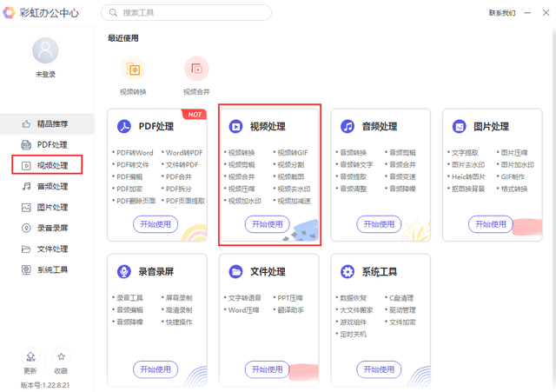Open 数据恢复 tool link

pos(354,298)
